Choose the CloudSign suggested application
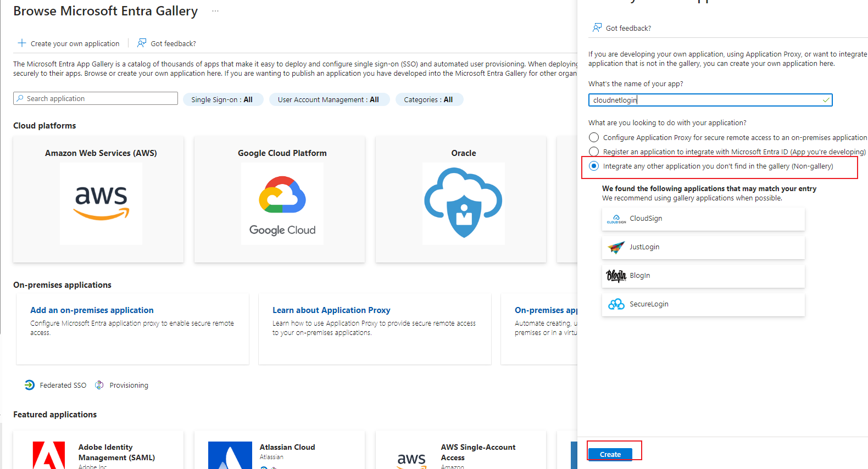Screen dimensions: 868x469 [x=703, y=219]
